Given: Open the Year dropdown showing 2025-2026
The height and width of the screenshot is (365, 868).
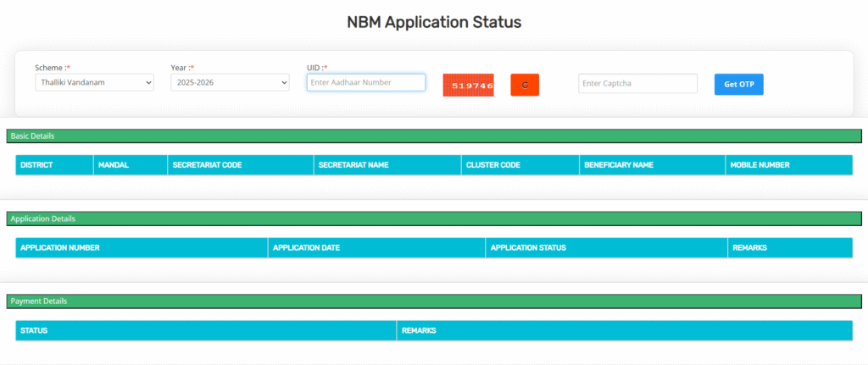Looking at the screenshot, I should [230, 83].
